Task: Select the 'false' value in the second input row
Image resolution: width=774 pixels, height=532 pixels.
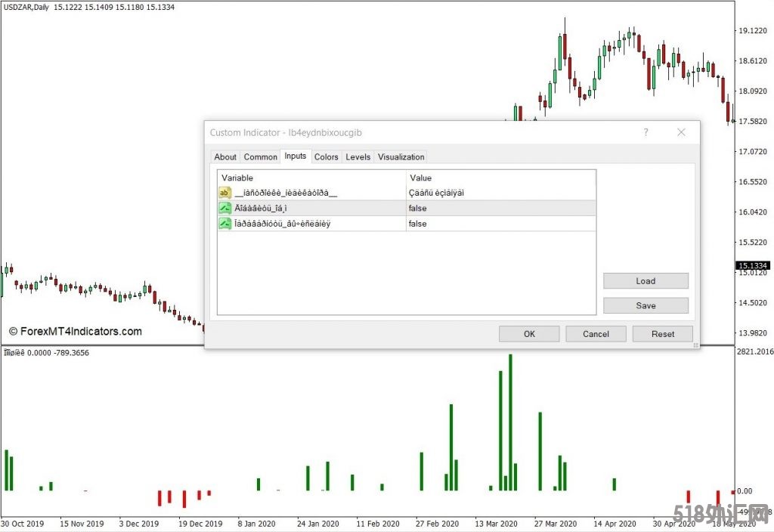Action: click(418, 209)
